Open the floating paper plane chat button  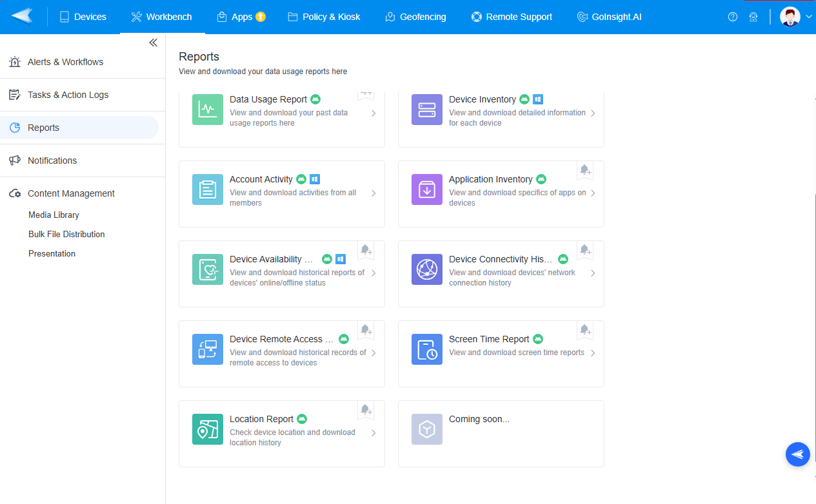(x=798, y=454)
